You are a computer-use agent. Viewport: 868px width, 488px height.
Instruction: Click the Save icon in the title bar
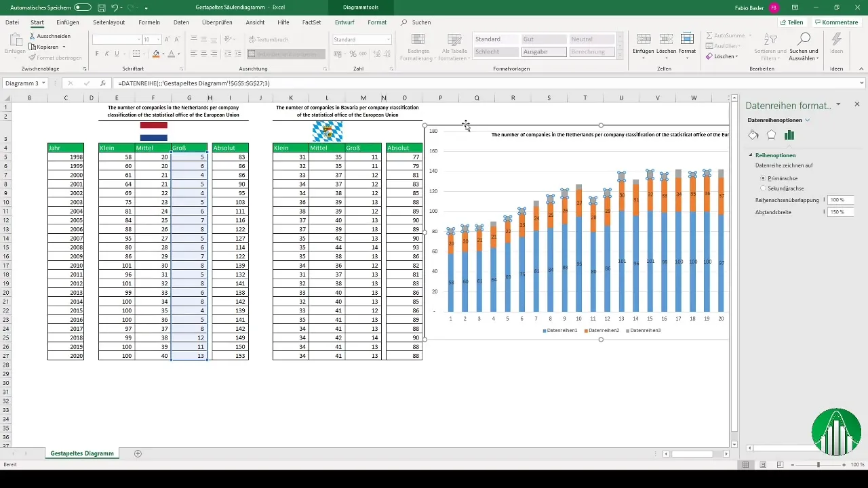101,7
